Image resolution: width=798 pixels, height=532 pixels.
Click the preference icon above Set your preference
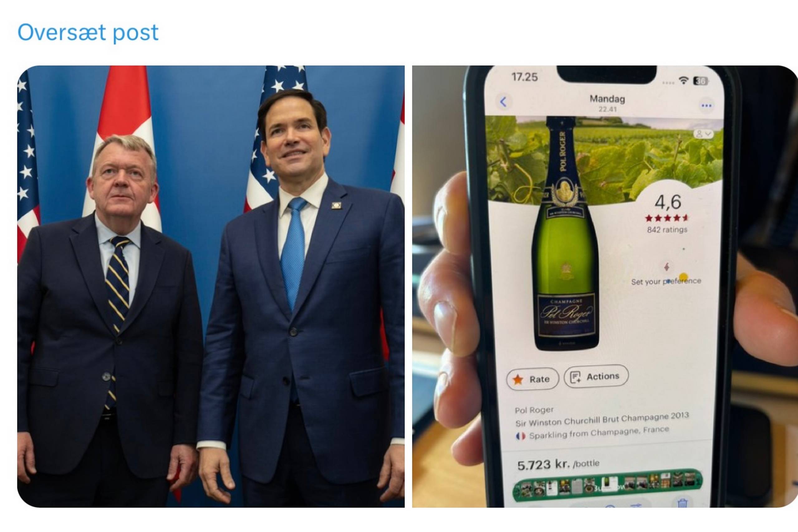coord(666,267)
